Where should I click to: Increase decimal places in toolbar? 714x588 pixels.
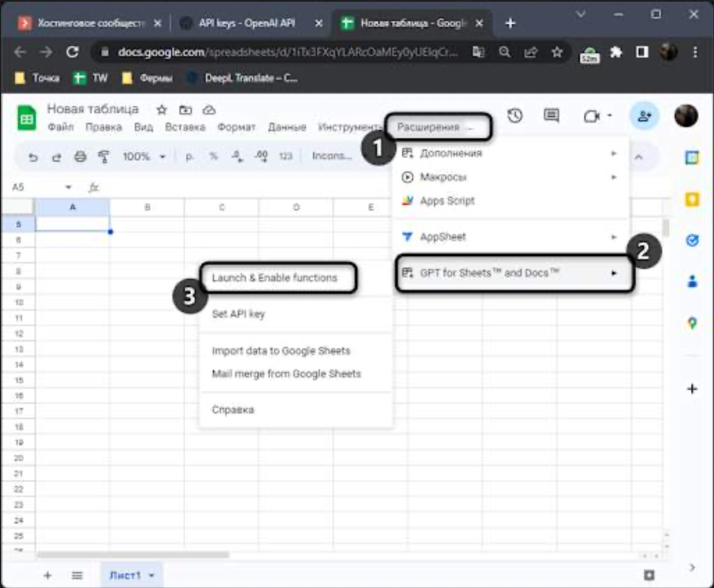pos(261,156)
